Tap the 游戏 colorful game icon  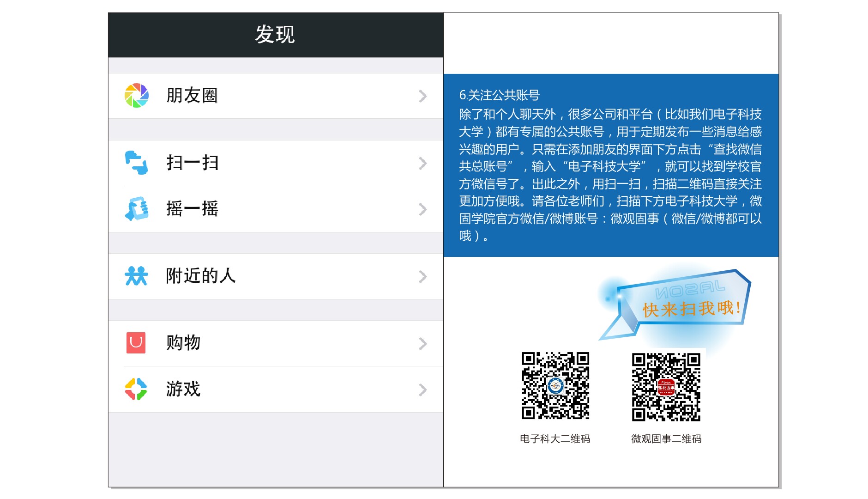[136, 389]
